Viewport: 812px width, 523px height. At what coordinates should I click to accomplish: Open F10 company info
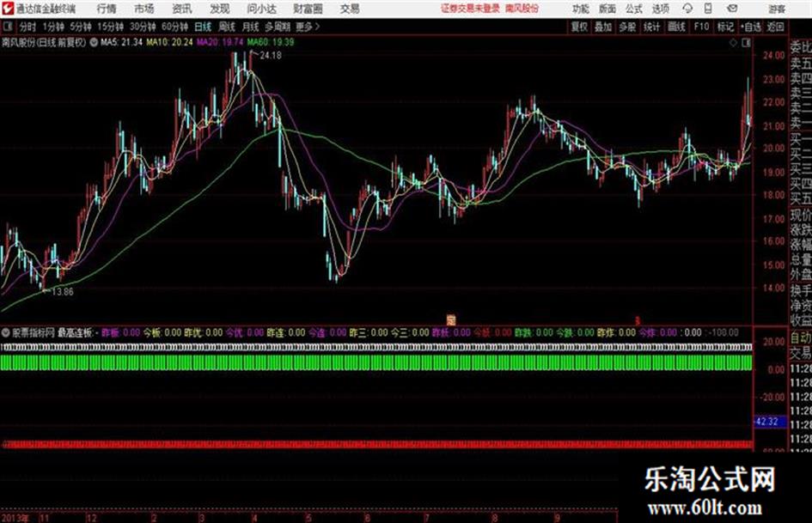click(x=701, y=27)
